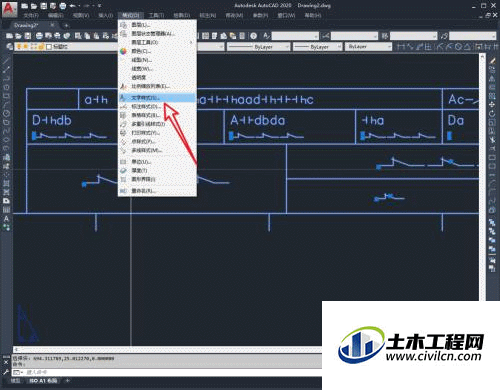Open the table style name dropdown
The height and width of the screenshot is (390, 500).
click(414, 36)
